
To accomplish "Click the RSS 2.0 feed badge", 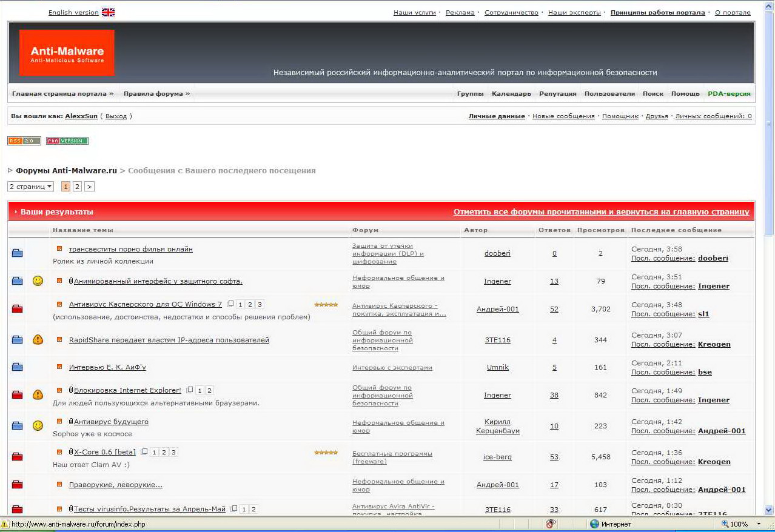I will (24, 141).
